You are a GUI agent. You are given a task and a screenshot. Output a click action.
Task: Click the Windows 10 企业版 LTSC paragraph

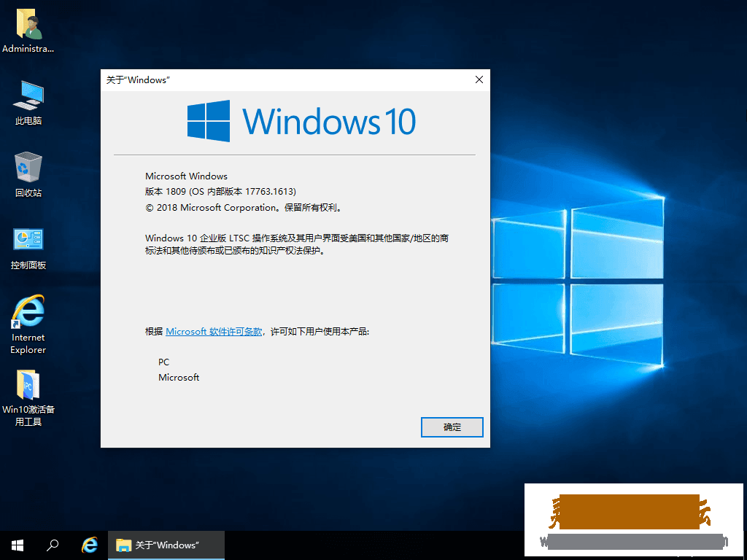click(297, 244)
